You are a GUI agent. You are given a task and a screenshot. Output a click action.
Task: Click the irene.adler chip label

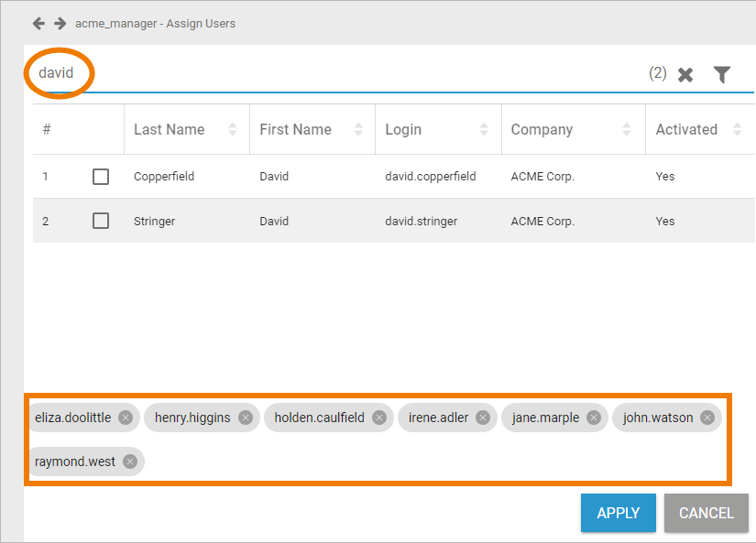[438, 418]
